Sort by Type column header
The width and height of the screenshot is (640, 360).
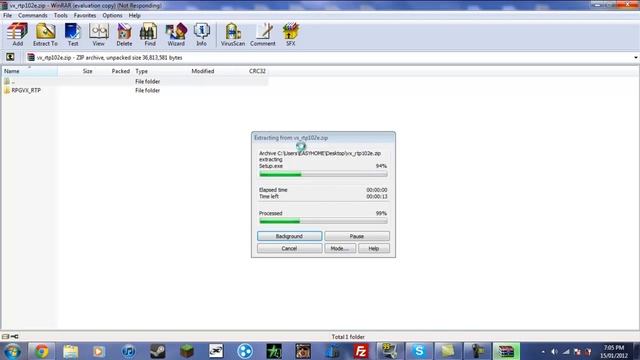pyautogui.click(x=142, y=71)
